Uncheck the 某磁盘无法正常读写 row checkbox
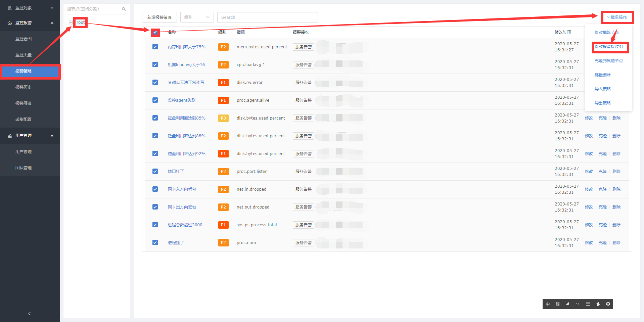The image size is (644, 322). pyautogui.click(x=155, y=82)
